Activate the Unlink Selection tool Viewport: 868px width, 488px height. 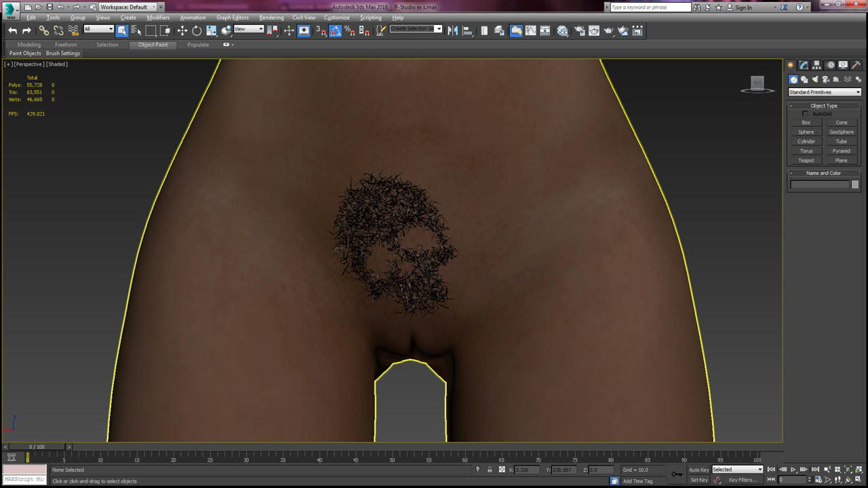coord(58,30)
